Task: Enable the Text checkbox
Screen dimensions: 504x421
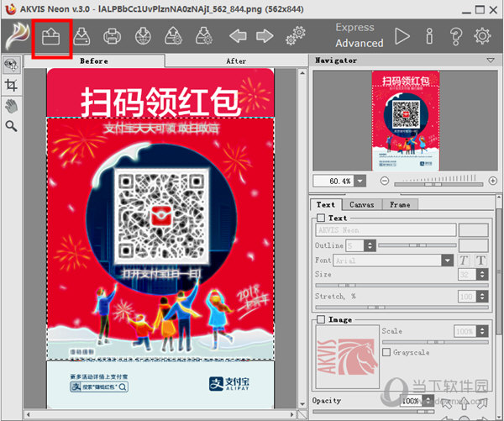Action: click(x=321, y=218)
